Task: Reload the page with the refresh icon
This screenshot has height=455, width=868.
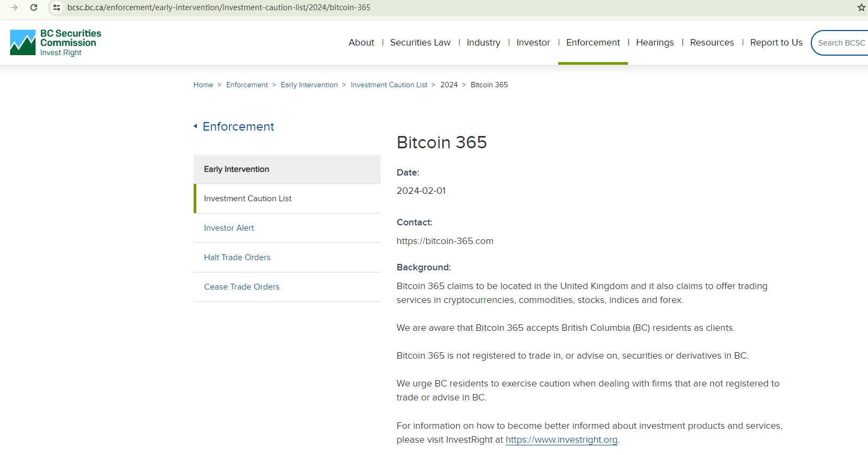Action: 34,7
